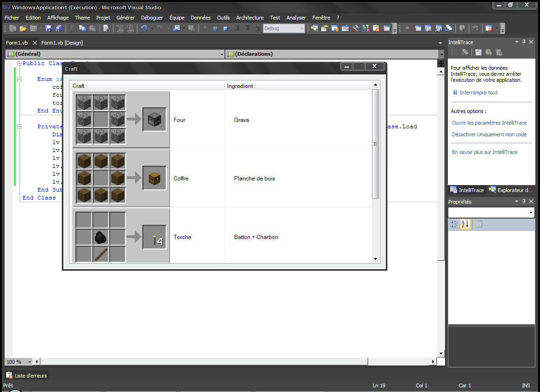This screenshot has width=540, height=392.
Task: Pin the Propriétés panel
Action: (x=524, y=201)
